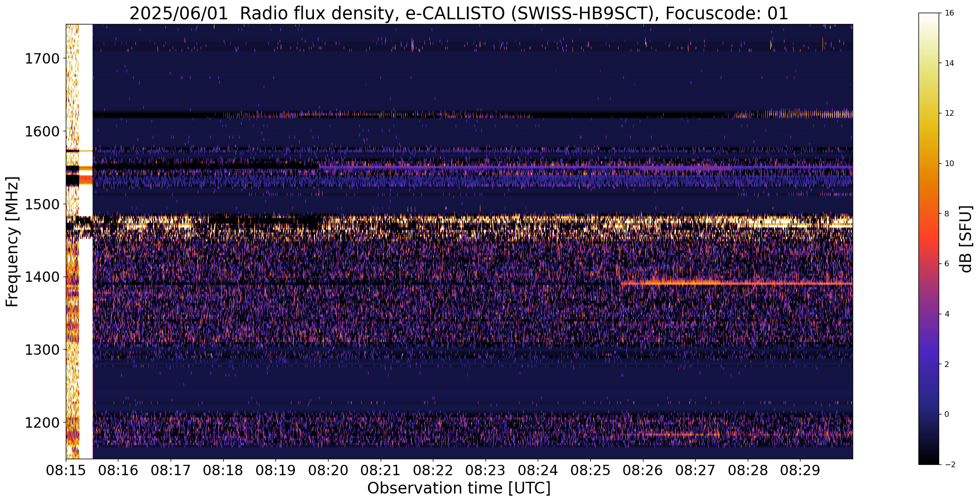Click the 08:21 time tick label
Image resolution: width=980 pixels, height=502 pixels.
pyautogui.click(x=381, y=470)
